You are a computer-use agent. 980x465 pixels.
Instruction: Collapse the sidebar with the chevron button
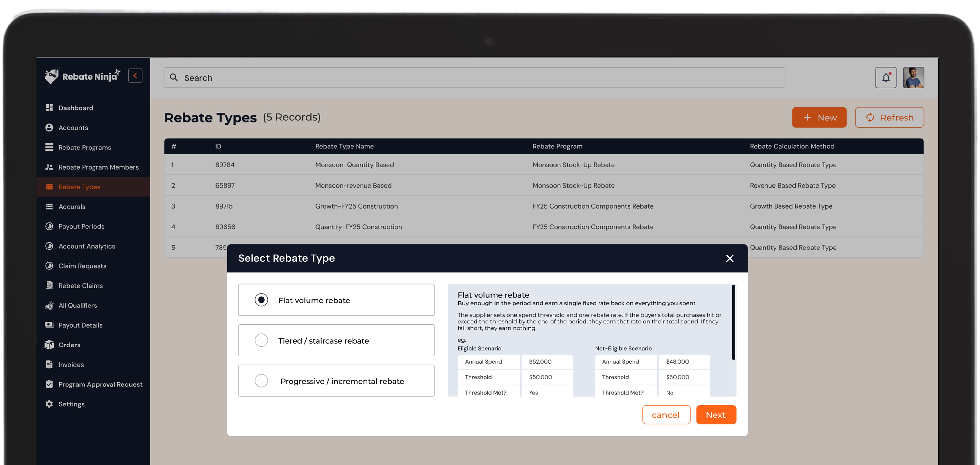[135, 75]
